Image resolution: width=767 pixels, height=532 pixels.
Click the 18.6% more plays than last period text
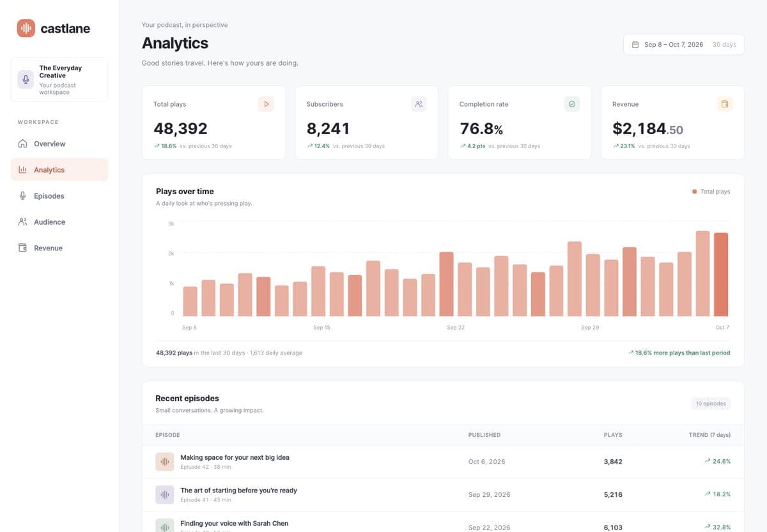click(x=679, y=353)
